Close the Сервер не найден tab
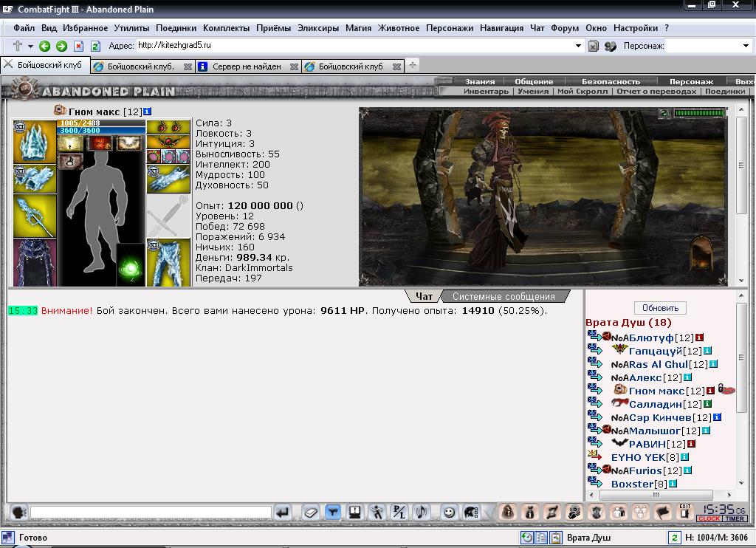This screenshot has height=548, width=756. tap(294, 67)
